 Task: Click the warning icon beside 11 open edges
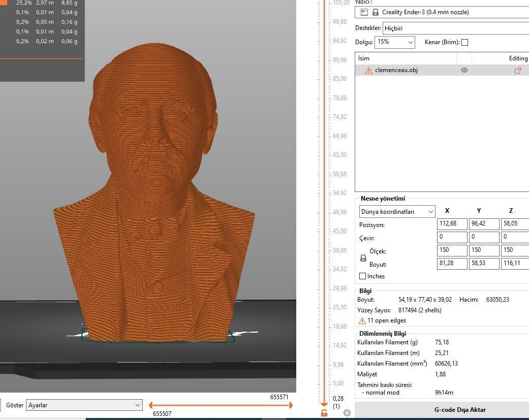point(362,320)
